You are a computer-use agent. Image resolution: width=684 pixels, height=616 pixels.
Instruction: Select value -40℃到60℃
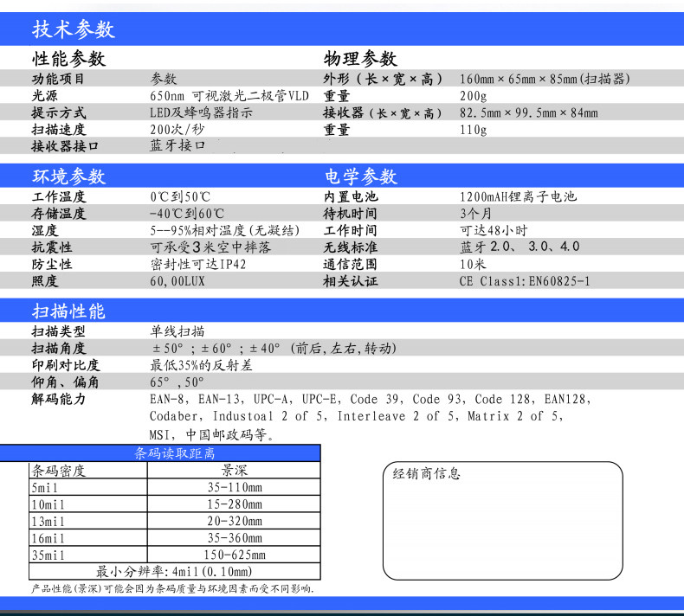(x=187, y=214)
